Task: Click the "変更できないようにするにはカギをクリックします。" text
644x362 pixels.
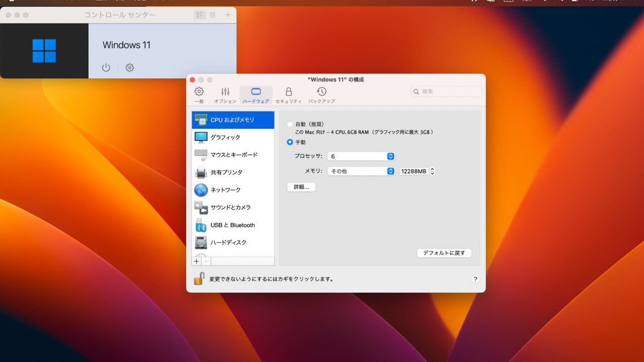Action: [x=272, y=279]
